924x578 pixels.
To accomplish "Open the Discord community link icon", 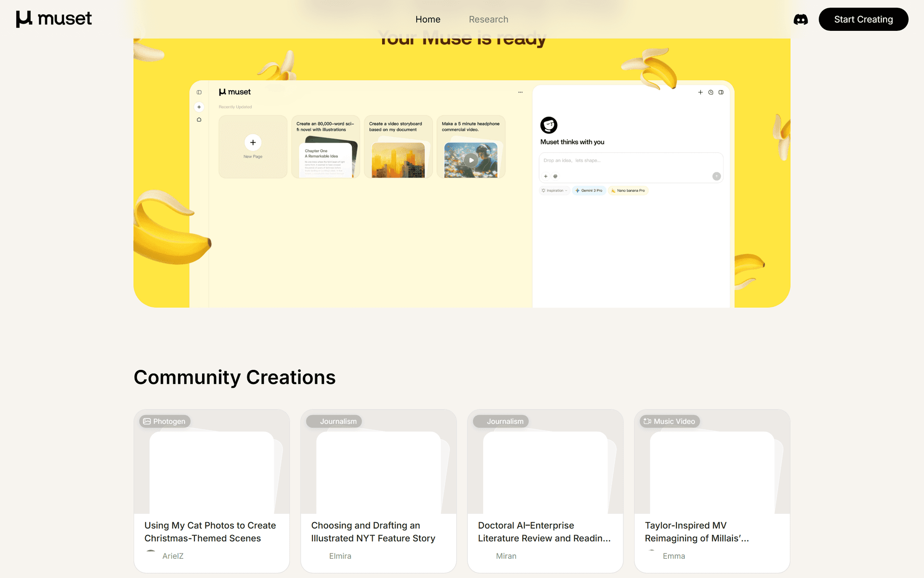I will pyautogui.click(x=801, y=19).
